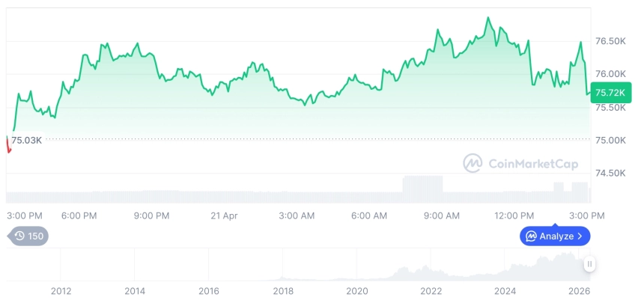
Task: Click the 76.50K price axis label
Action: pyautogui.click(x=610, y=41)
